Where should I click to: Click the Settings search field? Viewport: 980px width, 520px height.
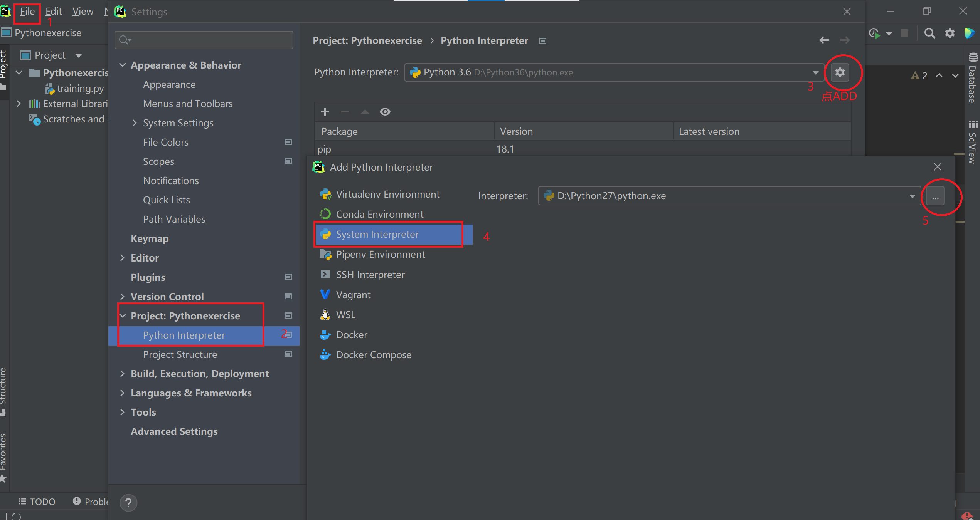pyautogui.click(x=208, y=40)
